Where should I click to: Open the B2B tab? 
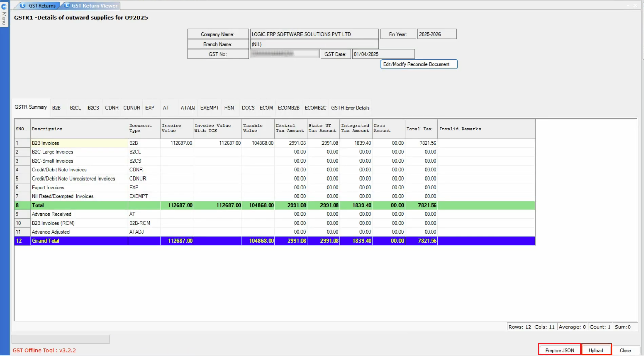pyautogui.click(x=56, y=108)
